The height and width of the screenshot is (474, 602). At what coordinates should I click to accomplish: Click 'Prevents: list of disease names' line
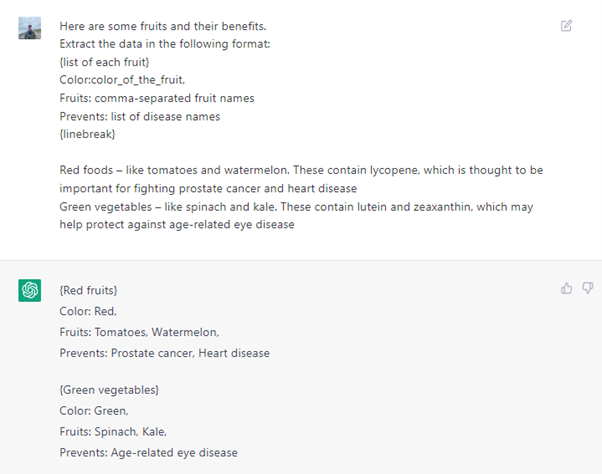click(x=140, y=117)
